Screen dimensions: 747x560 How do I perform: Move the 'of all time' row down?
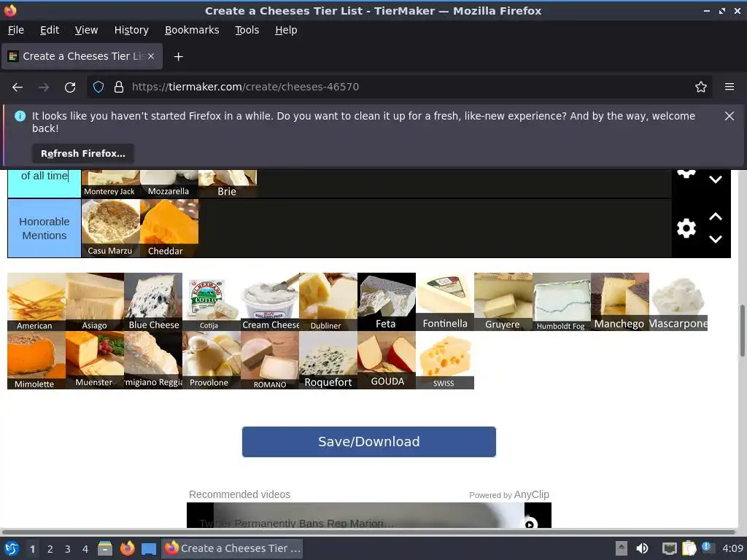[715, 179]
